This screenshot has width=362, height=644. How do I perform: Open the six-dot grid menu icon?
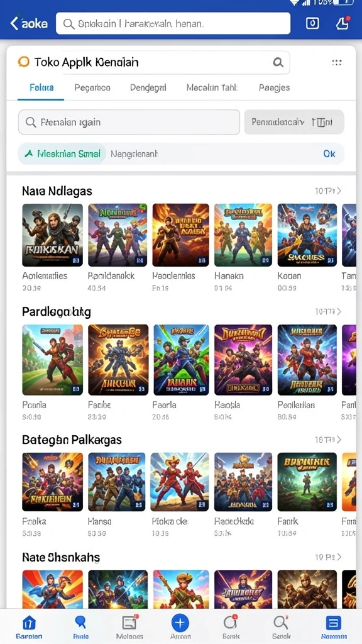(337, 62)
